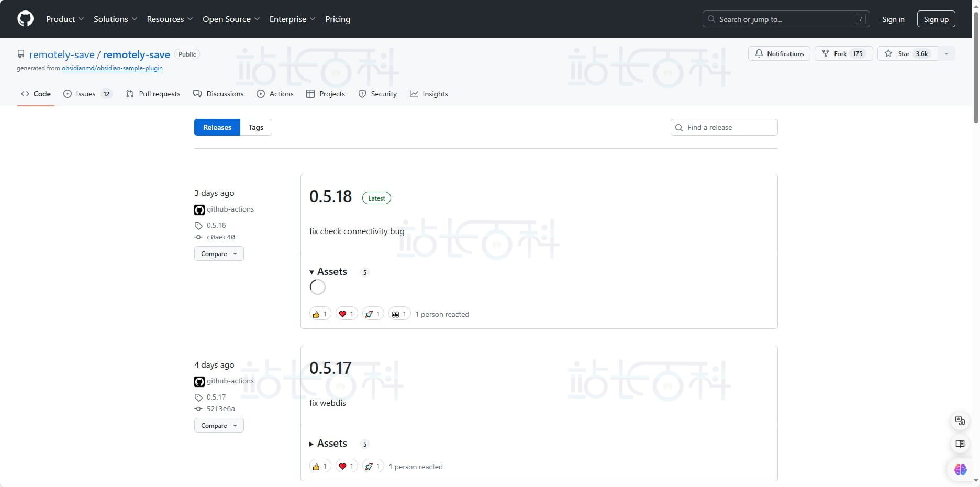Expand the Open Source menu
The width and height of the screenshot is (980, 487).
231,19
